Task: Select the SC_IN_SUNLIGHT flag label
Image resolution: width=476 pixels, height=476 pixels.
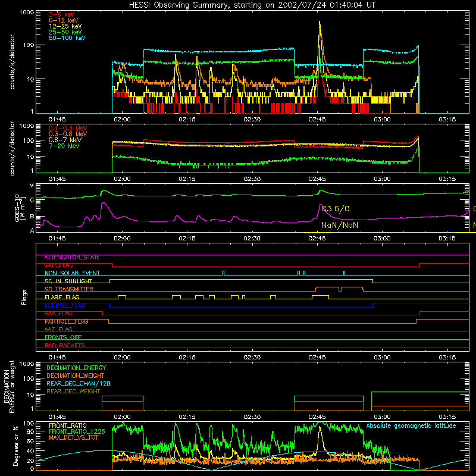Action: (x=68, y=281)
